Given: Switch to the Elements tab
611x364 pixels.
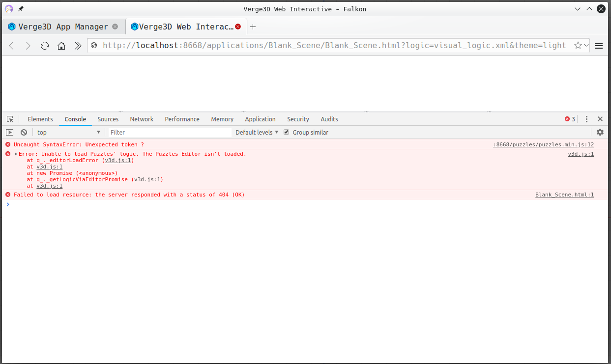Looking at the screenshot, I should click(40, 119).
